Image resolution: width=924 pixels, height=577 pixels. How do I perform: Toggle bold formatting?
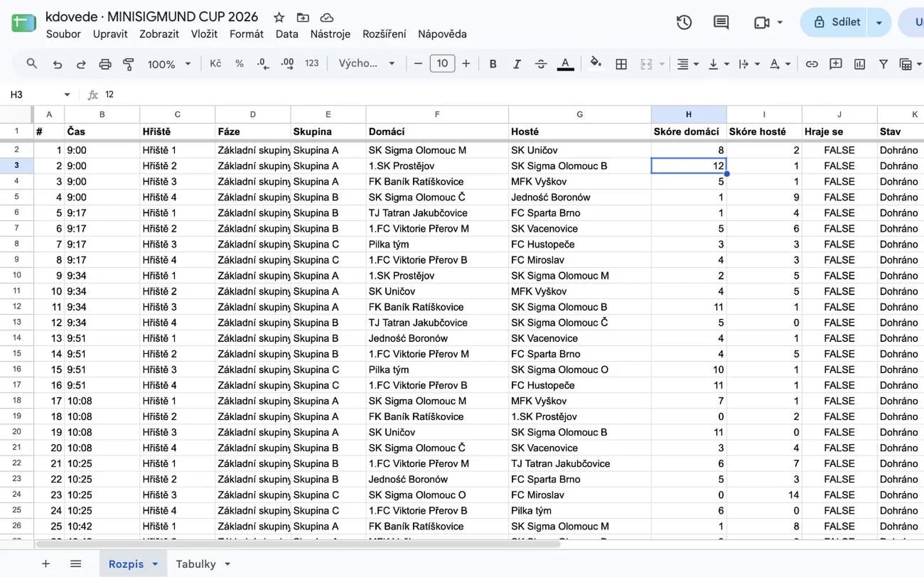pos(493,64)
